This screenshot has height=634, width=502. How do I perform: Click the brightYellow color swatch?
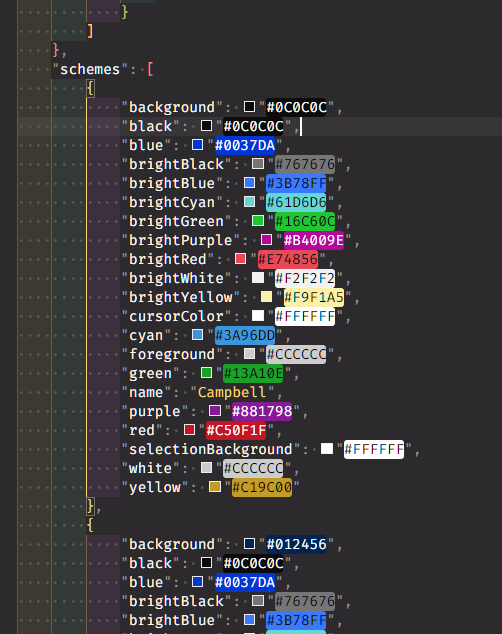(x=266, y=297)
